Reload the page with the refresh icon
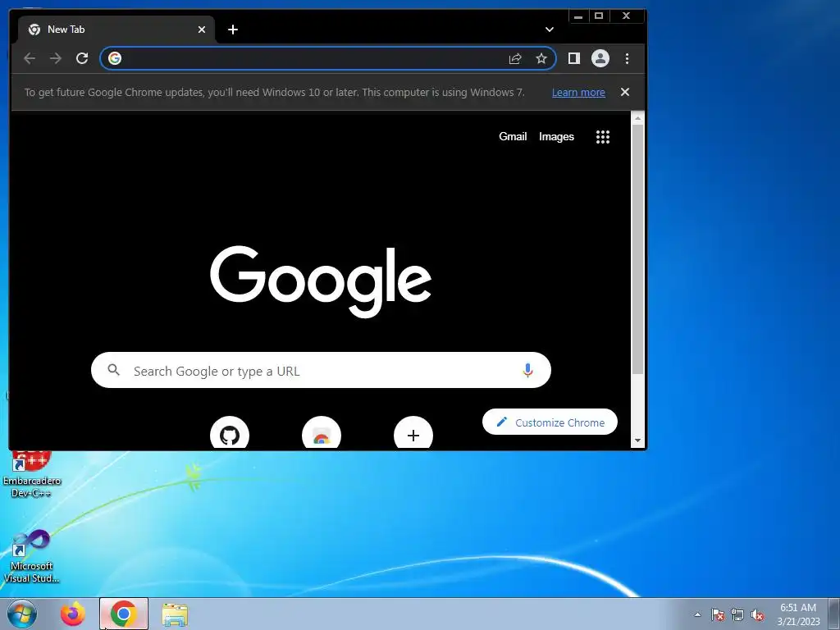Screen dimensions: 840x630 82,58
